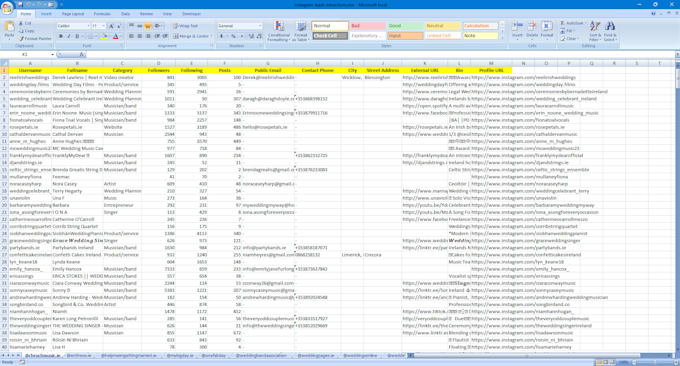The width and height of the screenshot is (680, 366).
Task: Open Excel Help question mark icon
Action: tap(653, 14)
